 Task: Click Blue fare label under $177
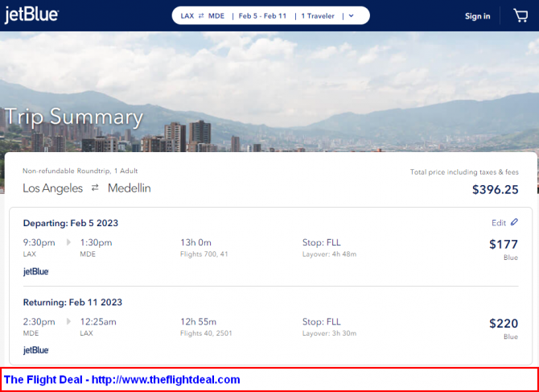511,258
